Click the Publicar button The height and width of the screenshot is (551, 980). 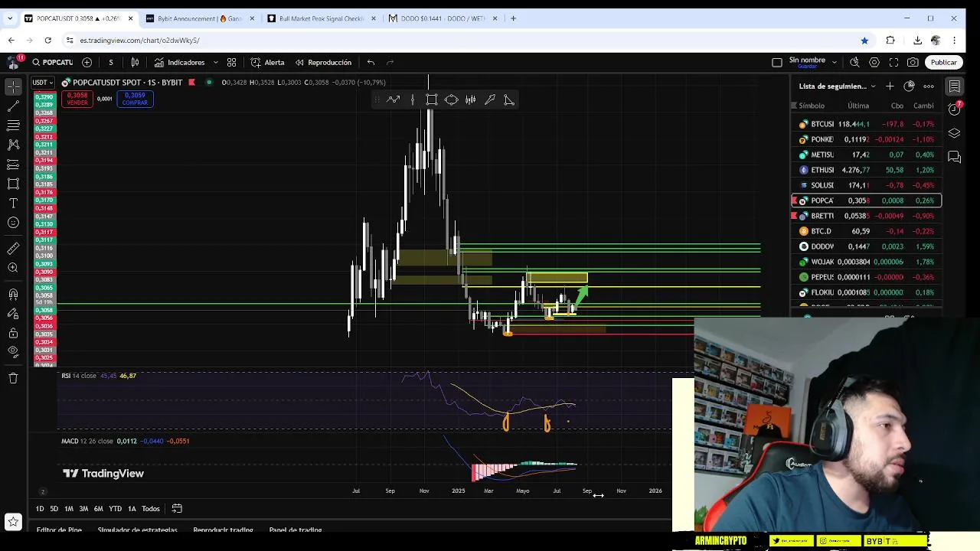click(x=943, y=63)
